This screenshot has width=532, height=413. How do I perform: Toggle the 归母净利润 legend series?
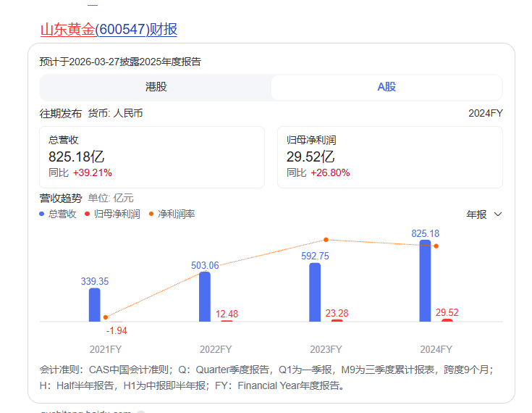(112, 214)
